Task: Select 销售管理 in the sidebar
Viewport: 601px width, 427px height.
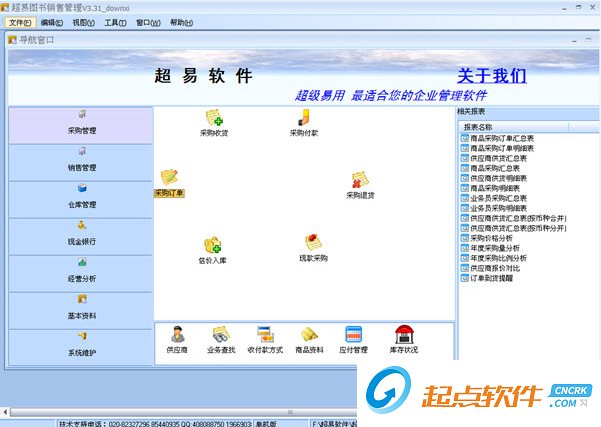Action: pyautogui.click(x=81, y=163)
